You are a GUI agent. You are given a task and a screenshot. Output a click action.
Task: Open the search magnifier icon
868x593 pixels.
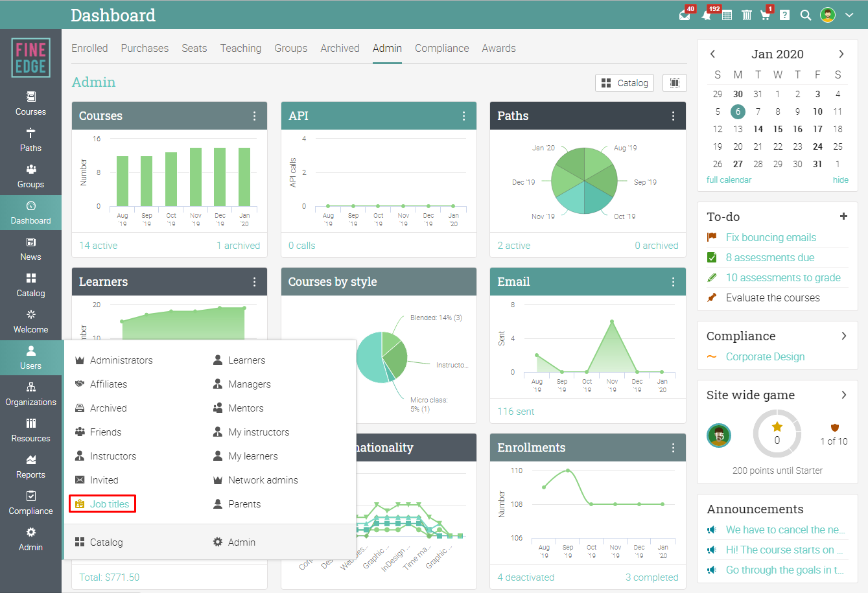coord(806,15)
